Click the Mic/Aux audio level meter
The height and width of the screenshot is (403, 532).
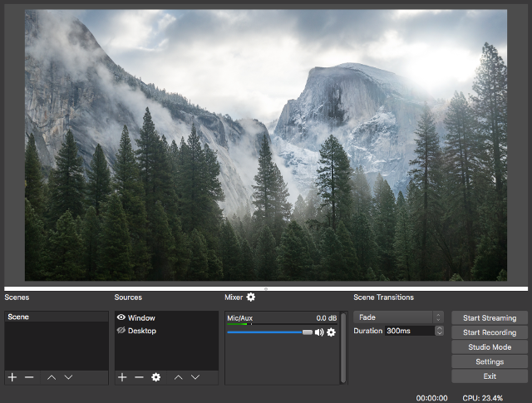pyautogui.click(x=282, y=324)
